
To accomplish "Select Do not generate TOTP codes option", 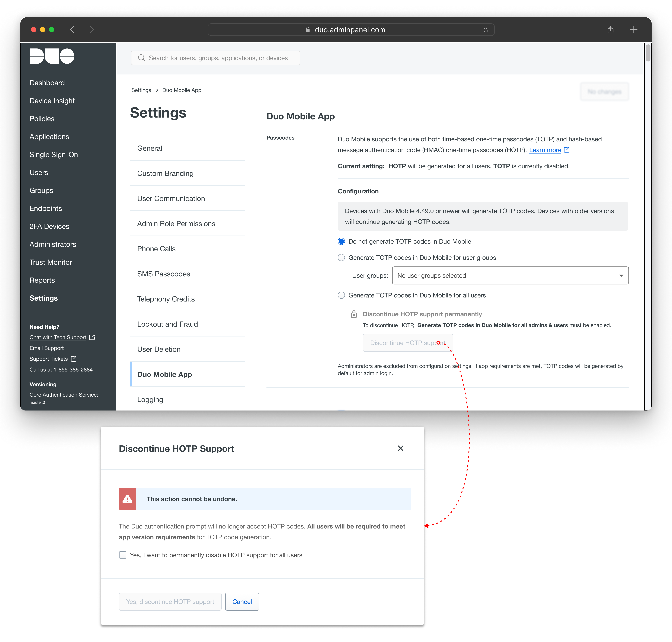I will (x=341, y=242).
